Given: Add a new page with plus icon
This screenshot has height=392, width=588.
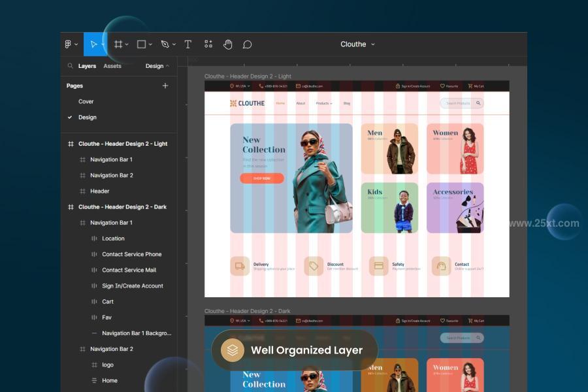Looking at the screenshot, I should click(165, 86).
